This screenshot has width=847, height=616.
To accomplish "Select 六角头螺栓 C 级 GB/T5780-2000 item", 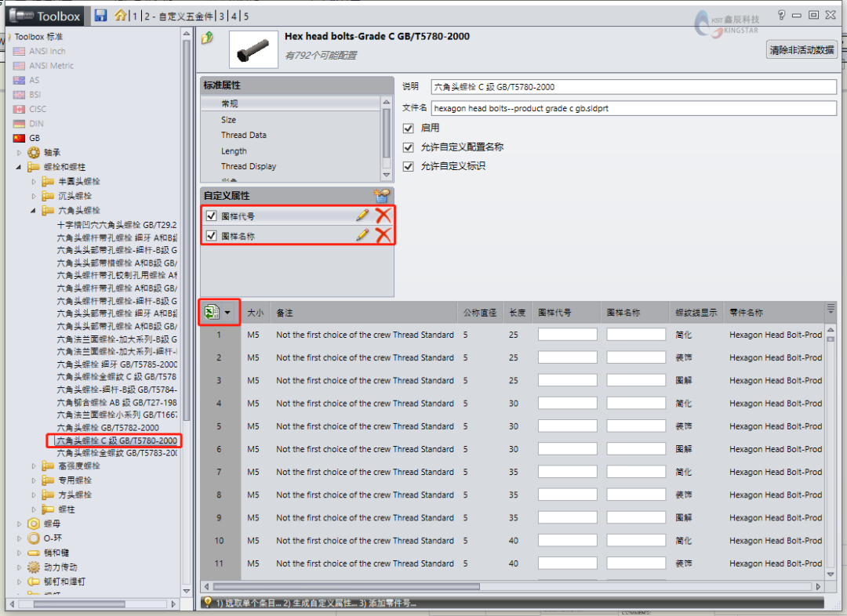I will (117, 440).
